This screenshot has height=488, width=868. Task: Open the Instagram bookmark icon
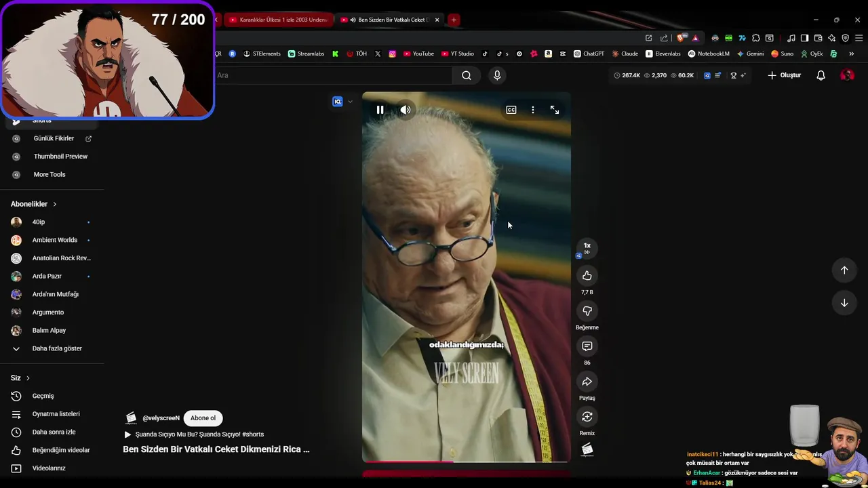(392, 54)
